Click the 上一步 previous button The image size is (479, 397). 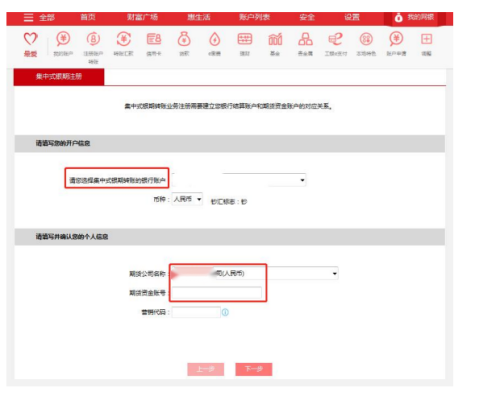(206, 369)
